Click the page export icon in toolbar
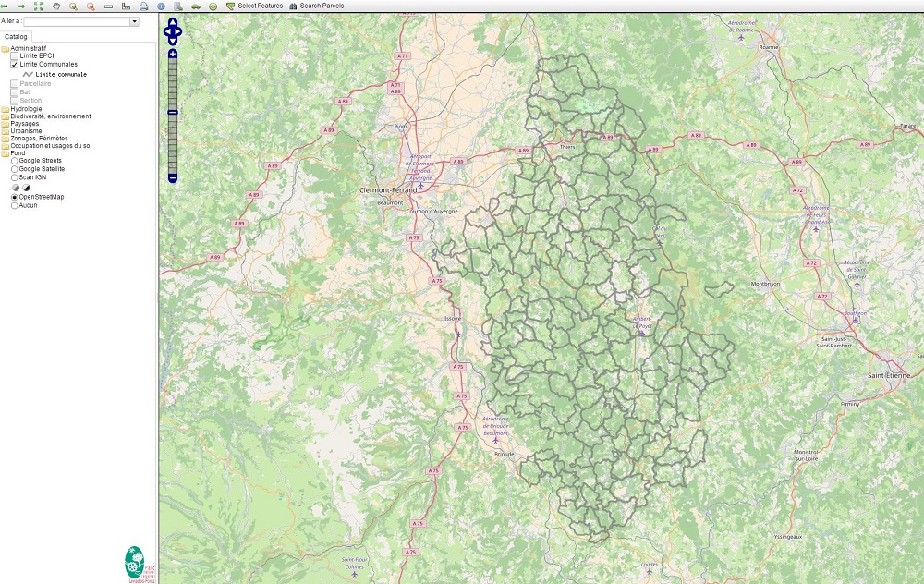Viewport: 924px width, 584px height. (x=178, y=6)
